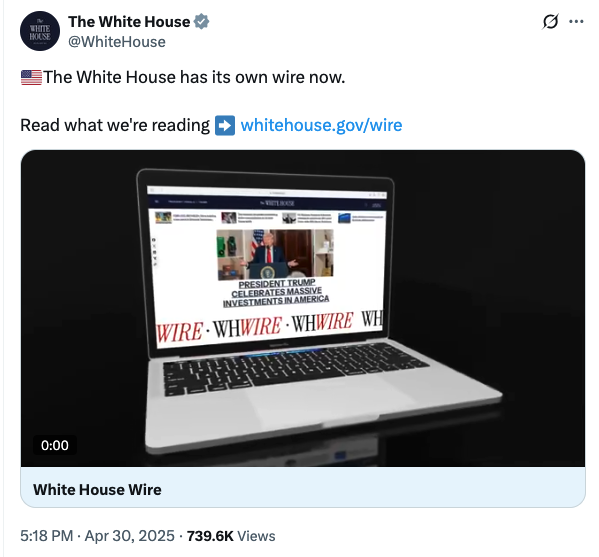Open the Grok explain-post icon
This screenshot has width=599, height=557.
pos(550,21)
